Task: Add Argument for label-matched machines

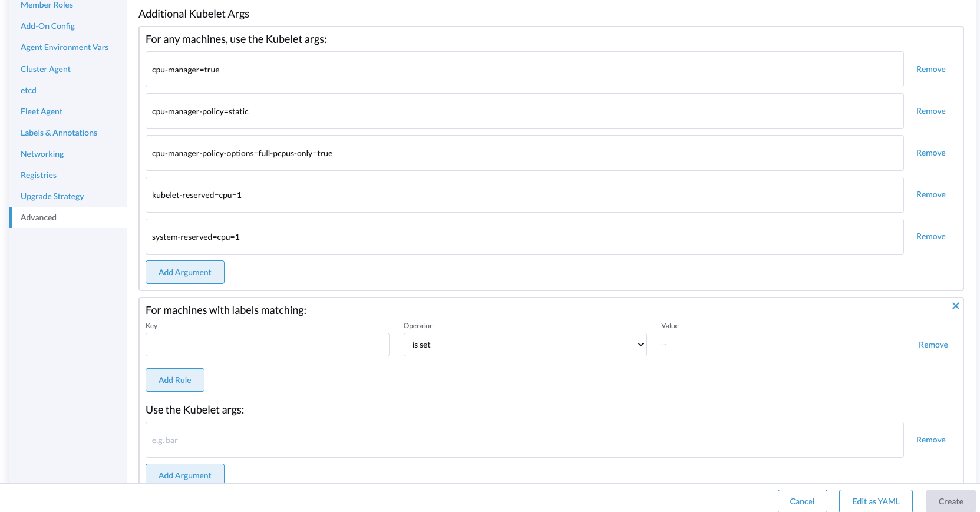Action: (185, 474)
